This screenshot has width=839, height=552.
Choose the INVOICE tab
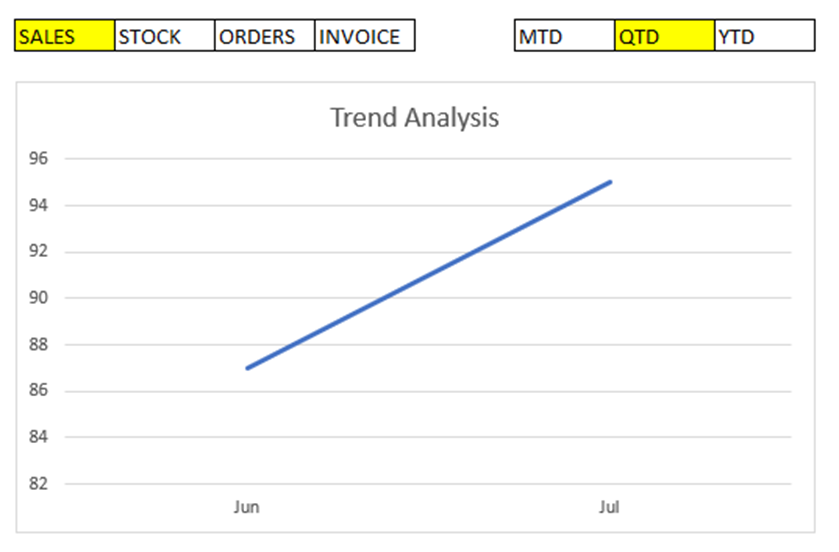[x=365, y=36]
